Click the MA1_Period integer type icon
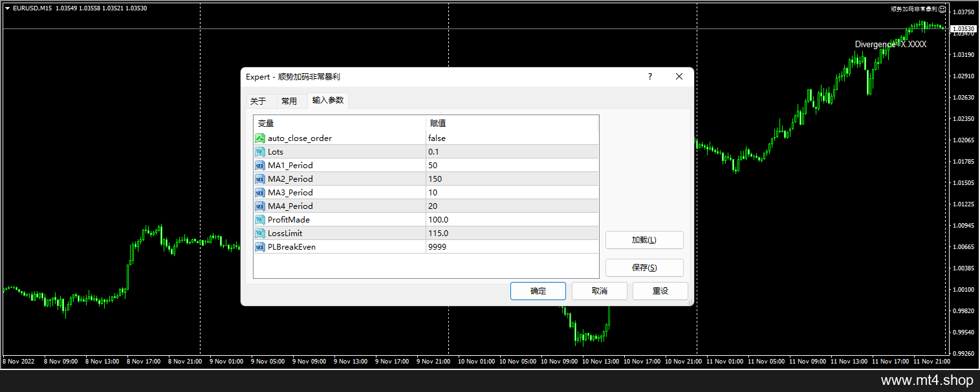Image resolution: width=980 pixels, height=392 pixels. [259, 165]
